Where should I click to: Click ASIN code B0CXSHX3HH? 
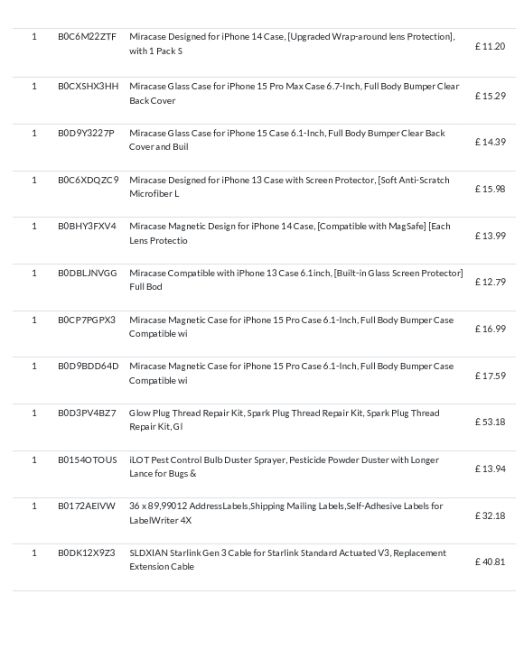click(88, 86)
